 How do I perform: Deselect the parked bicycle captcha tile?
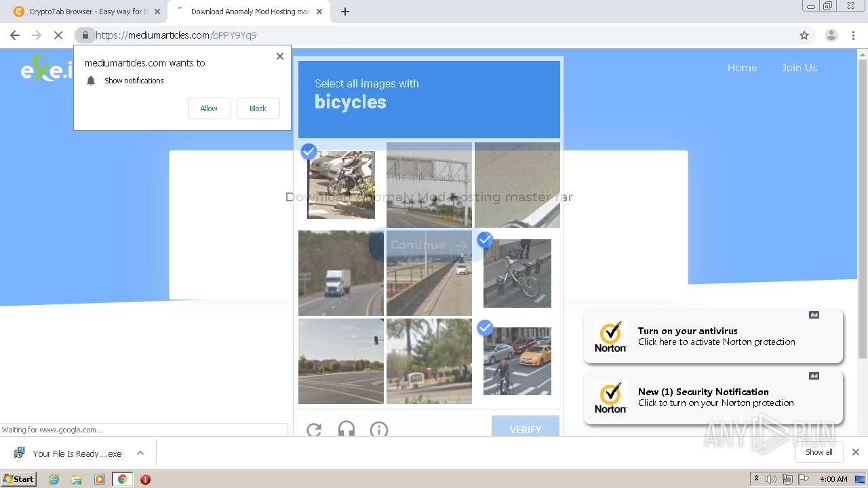click(517, 273)
